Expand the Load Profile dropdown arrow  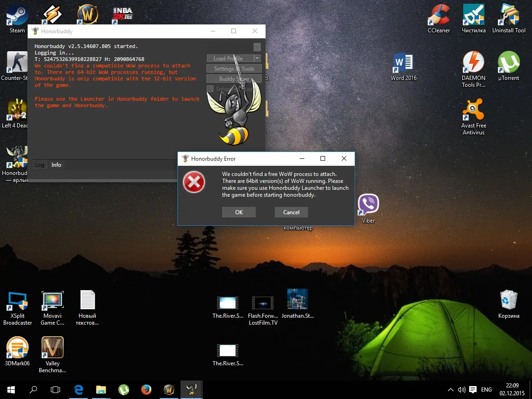pos(258,59)
